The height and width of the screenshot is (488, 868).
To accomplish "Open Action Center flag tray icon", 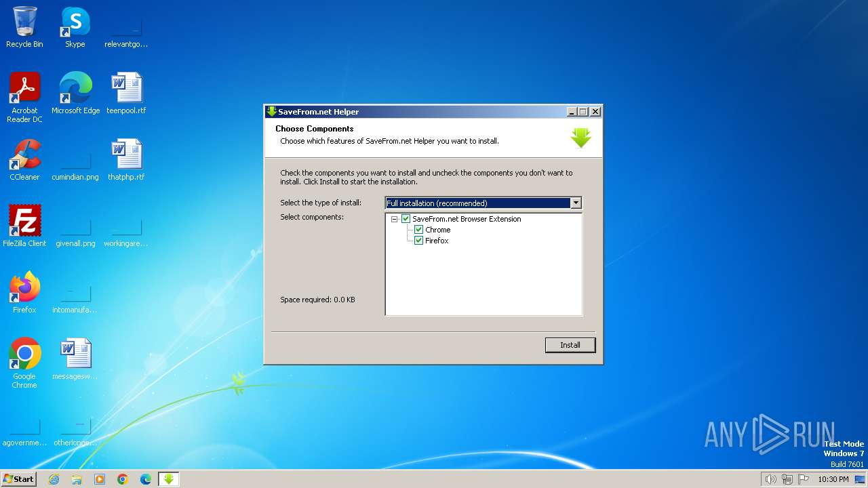I will (804, 479).
